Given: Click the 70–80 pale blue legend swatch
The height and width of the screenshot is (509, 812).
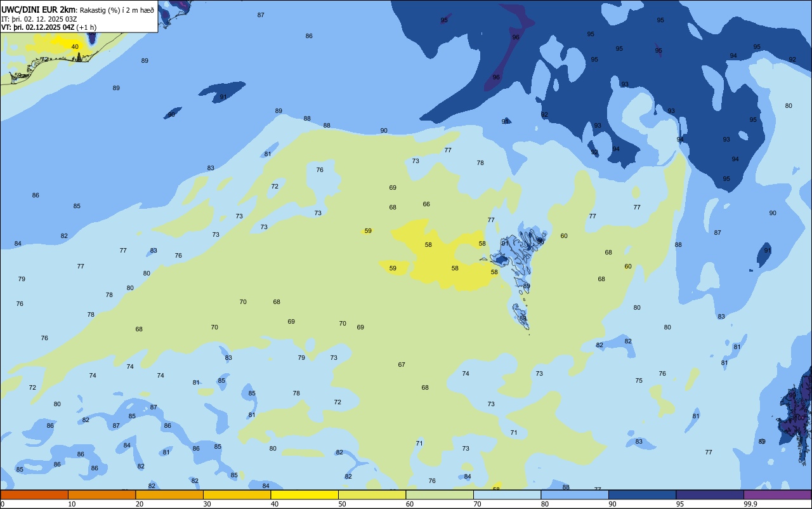Looking at the screenshot, I should (507, 494).
